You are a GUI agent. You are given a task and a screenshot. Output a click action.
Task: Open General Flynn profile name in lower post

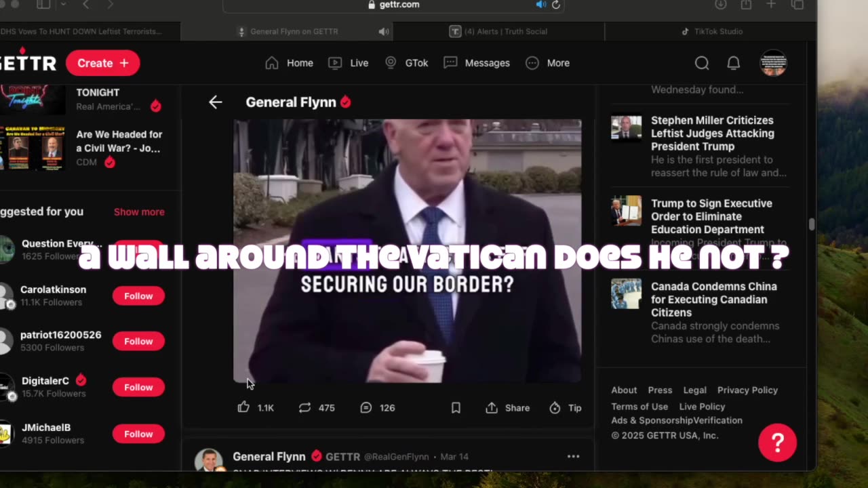(269, 457)
